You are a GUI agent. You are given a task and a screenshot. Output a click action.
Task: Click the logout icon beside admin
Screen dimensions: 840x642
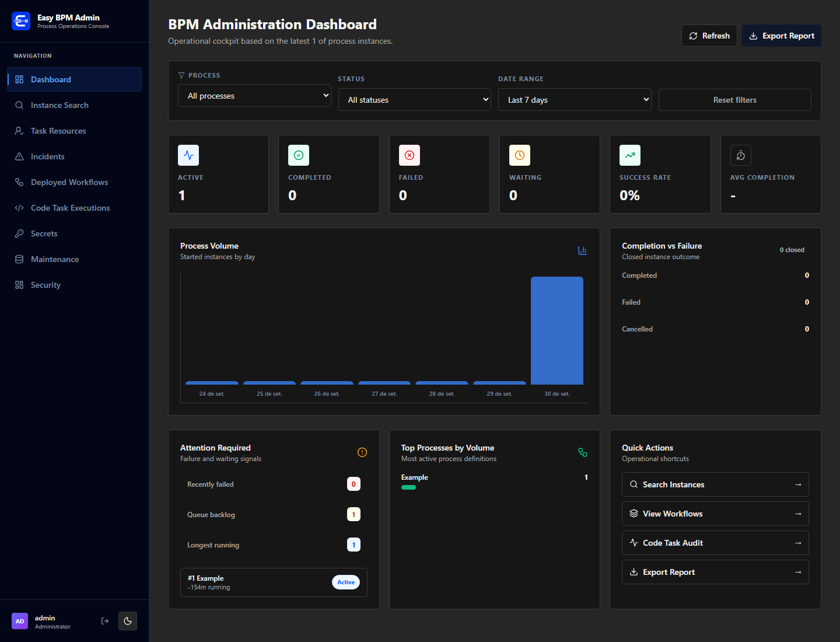point(105,621)
